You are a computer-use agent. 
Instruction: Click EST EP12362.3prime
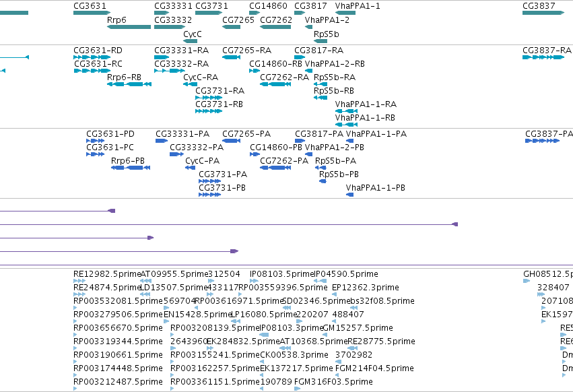(x=366, y=288)
